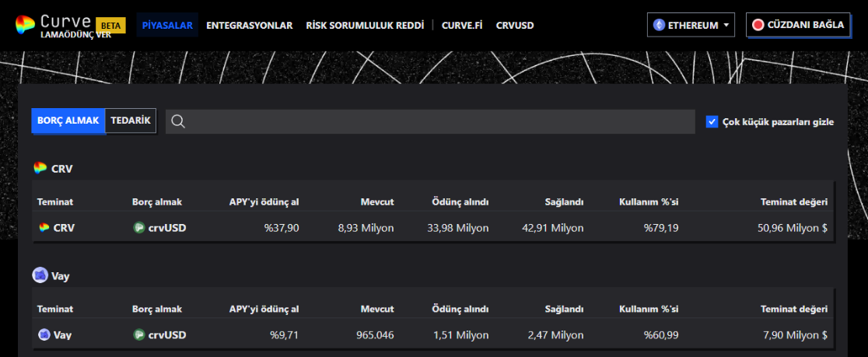Click the '%79,19' utilization value
868x357 pixels.
point(661,227)
